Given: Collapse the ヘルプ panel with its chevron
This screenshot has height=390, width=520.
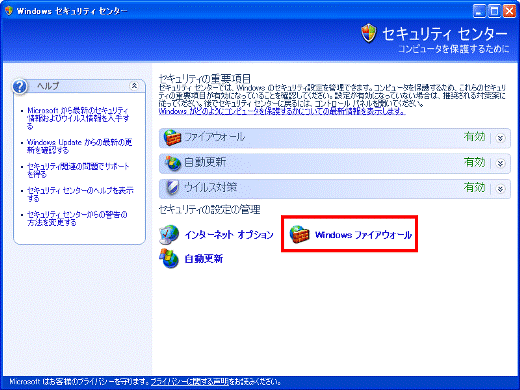Looking at the screenshot, I should click(x=134, y=86).
